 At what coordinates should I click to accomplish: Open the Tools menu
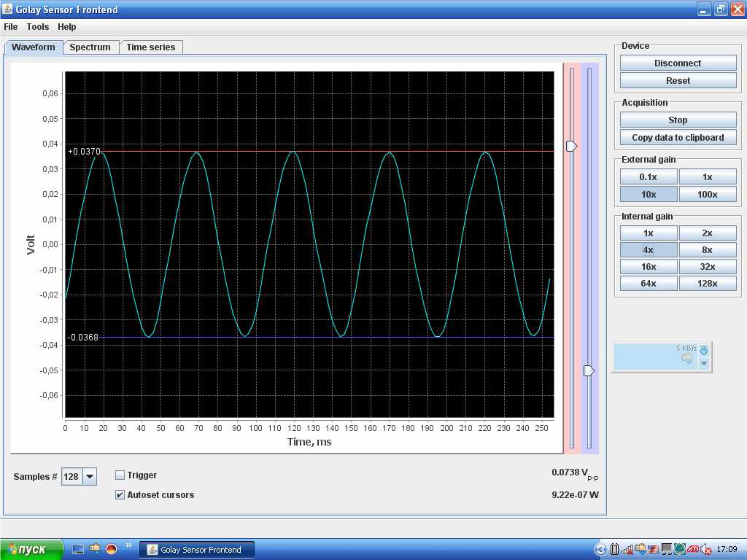[38, 27]
